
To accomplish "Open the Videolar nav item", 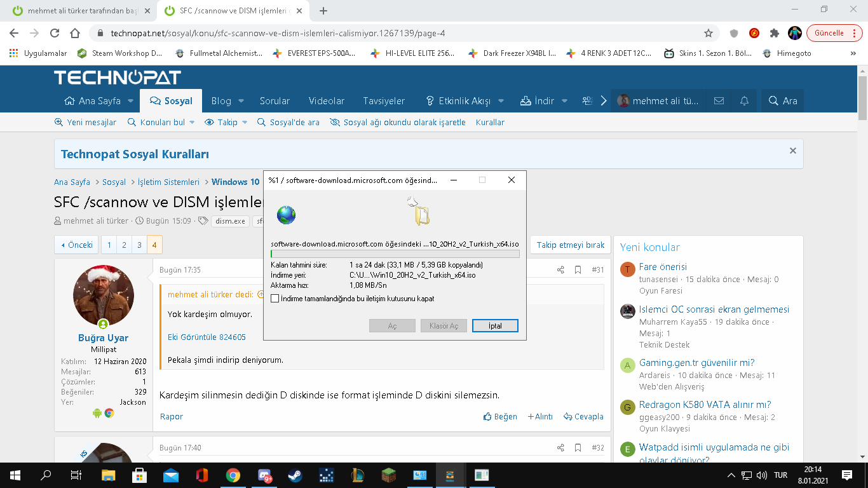I will coord(327,101).
